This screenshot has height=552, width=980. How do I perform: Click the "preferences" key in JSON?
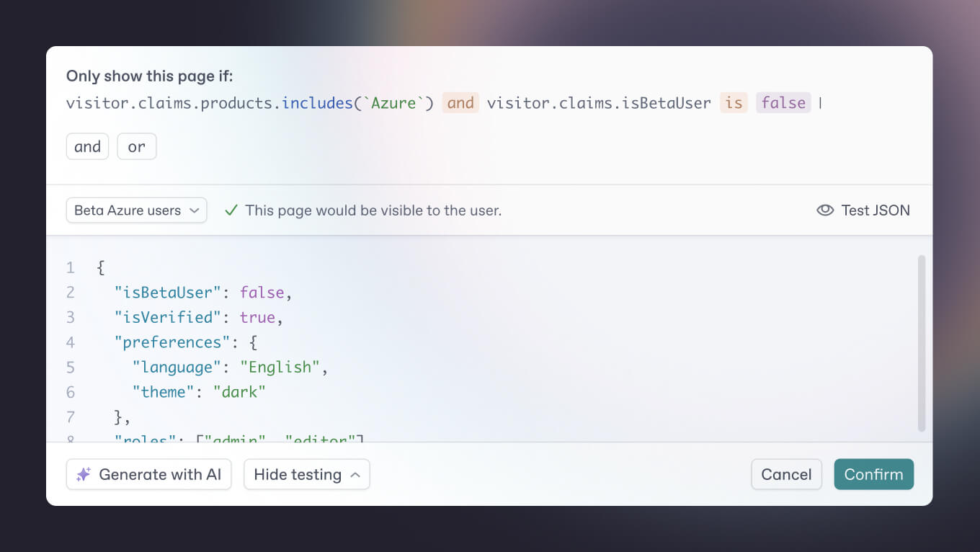pos(172,342)
